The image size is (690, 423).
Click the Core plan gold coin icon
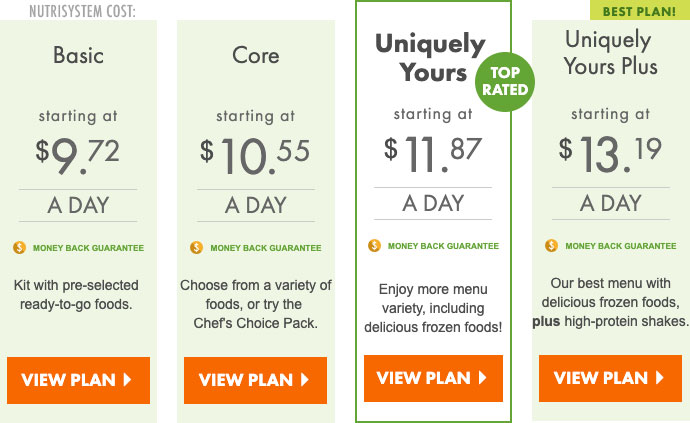click(196, 248)
